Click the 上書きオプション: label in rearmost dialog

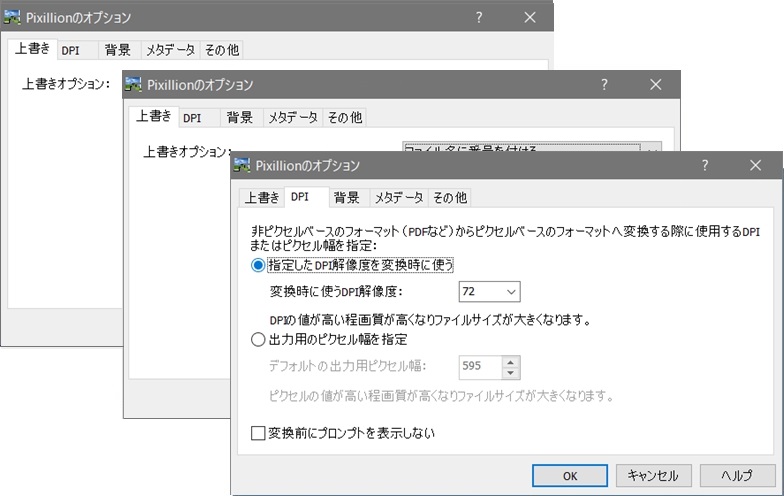click(x=66, y=84)
